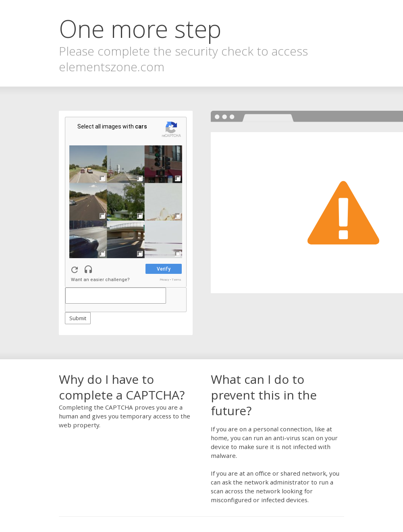Tick the checkbox on the blurry white streaked tile

[x=178, y=254]
